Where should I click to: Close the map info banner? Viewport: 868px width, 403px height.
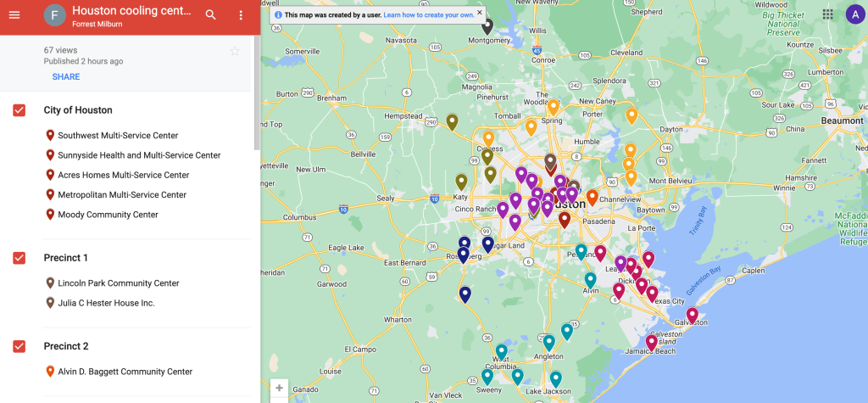(480, 13)
